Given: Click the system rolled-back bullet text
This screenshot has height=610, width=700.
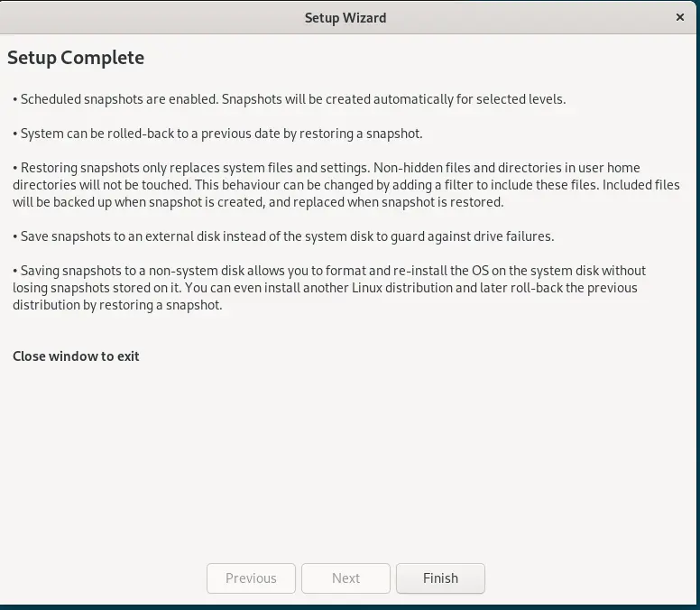Looking at the screenshot, I should 217,134.
